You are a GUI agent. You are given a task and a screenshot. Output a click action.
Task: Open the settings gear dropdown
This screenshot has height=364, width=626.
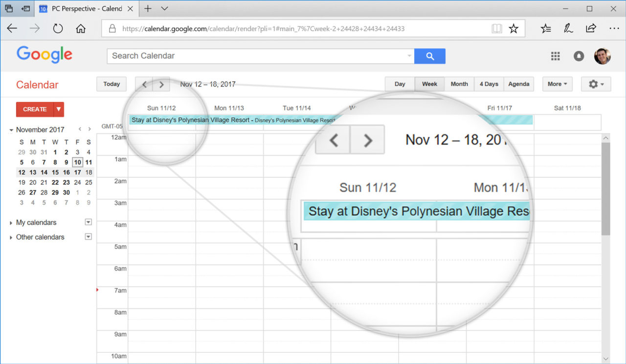click(596, 84)
